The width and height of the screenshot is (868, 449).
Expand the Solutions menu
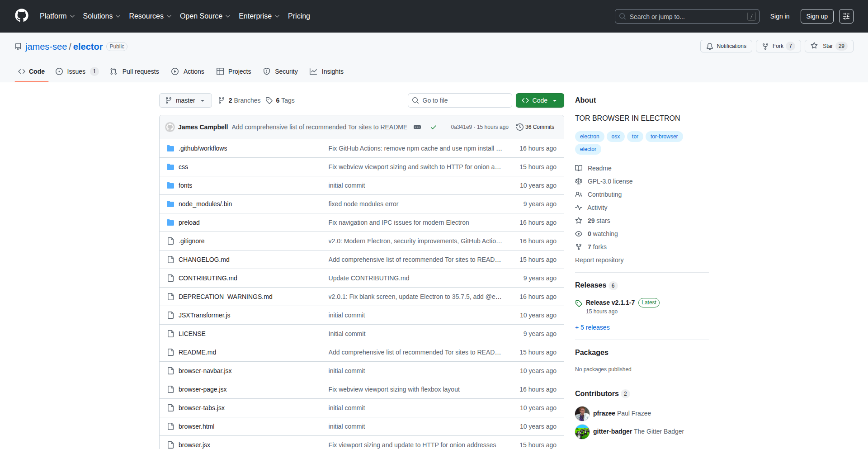point(102,16)
